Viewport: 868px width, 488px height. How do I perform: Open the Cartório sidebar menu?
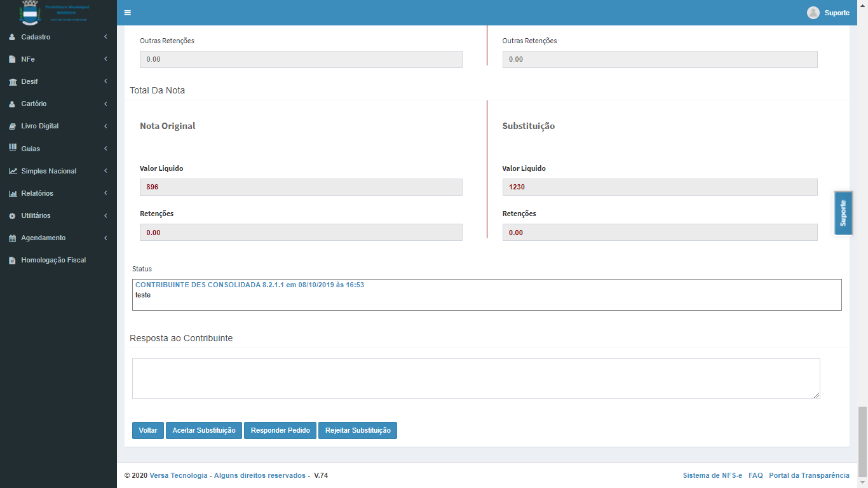point(34,104)
